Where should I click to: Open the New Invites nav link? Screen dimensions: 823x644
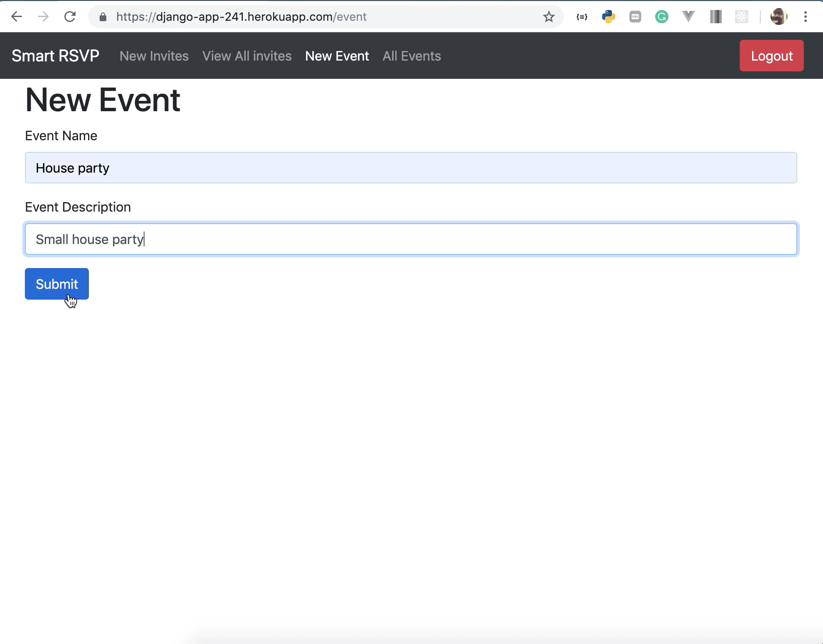pyautogui.click(x=154, y=56)
